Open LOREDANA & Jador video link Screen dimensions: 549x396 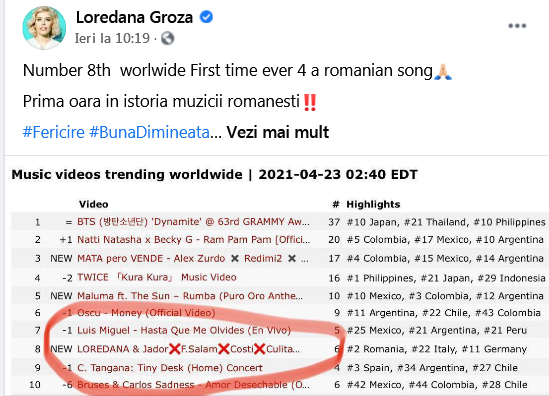coord(188,349)
